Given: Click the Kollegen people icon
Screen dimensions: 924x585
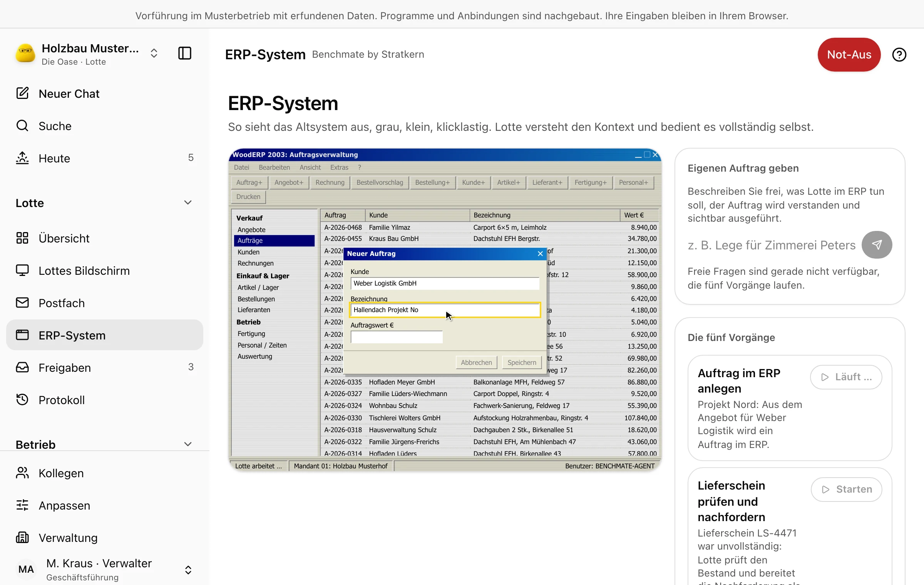Looking at the screenshot, I should click(x=22, y=473).
